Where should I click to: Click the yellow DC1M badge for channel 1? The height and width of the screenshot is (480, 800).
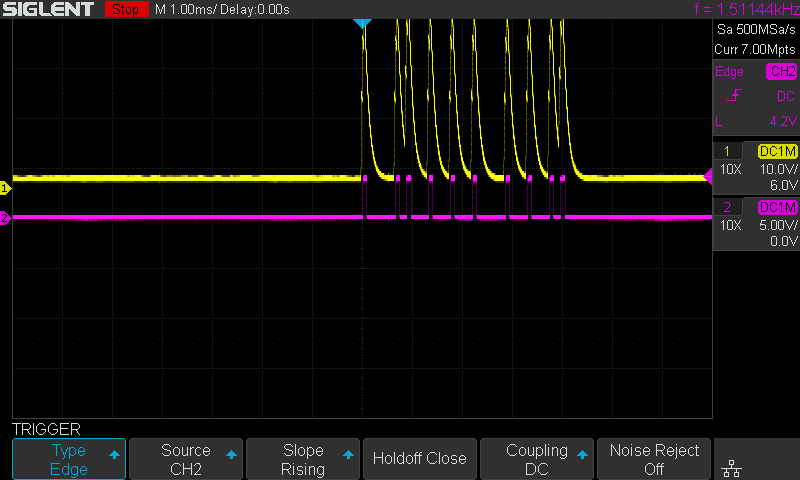(x=777, y=151)
